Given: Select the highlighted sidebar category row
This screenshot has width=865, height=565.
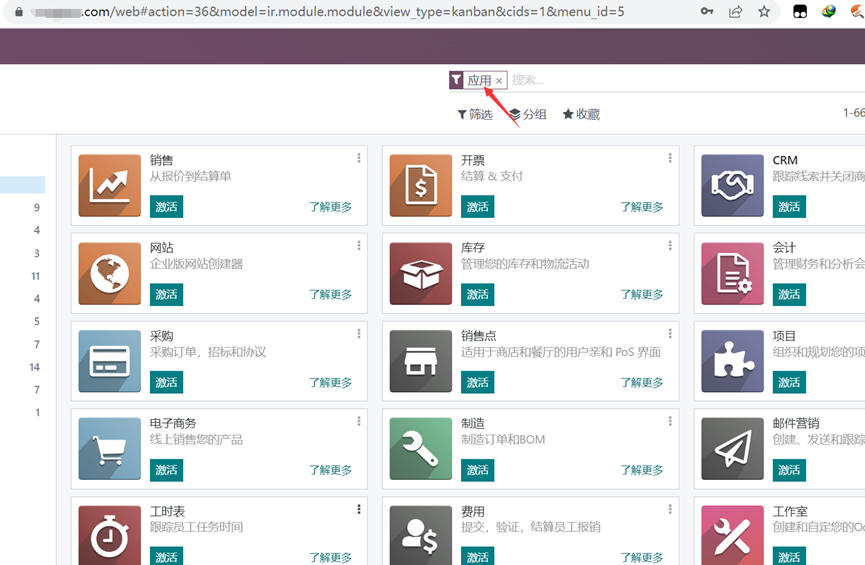Looking at the screenshot, I should click(23, 185).
